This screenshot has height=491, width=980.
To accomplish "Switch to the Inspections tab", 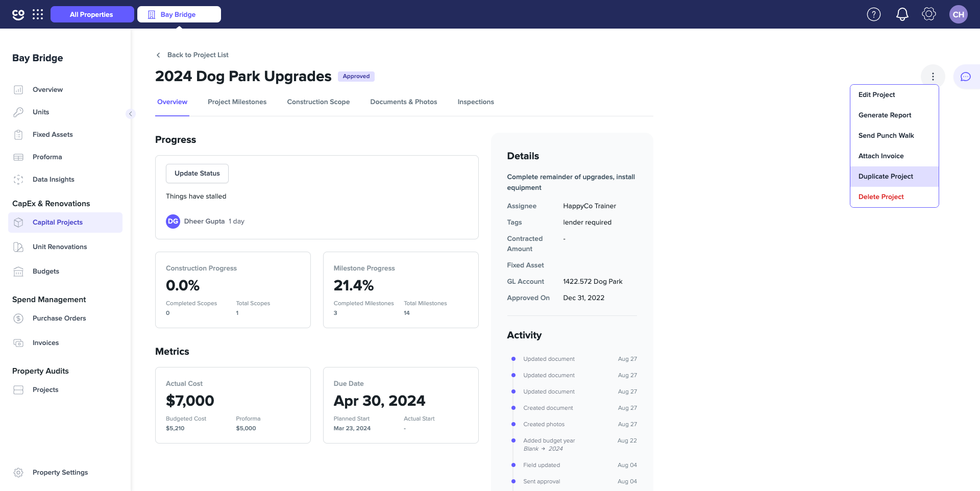I will (x=476, y=102).
